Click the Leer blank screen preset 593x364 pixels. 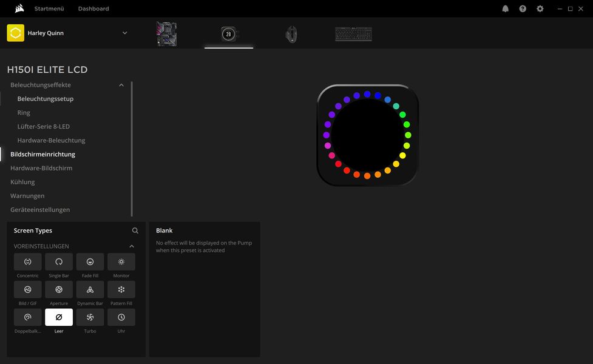pos(59,317)
